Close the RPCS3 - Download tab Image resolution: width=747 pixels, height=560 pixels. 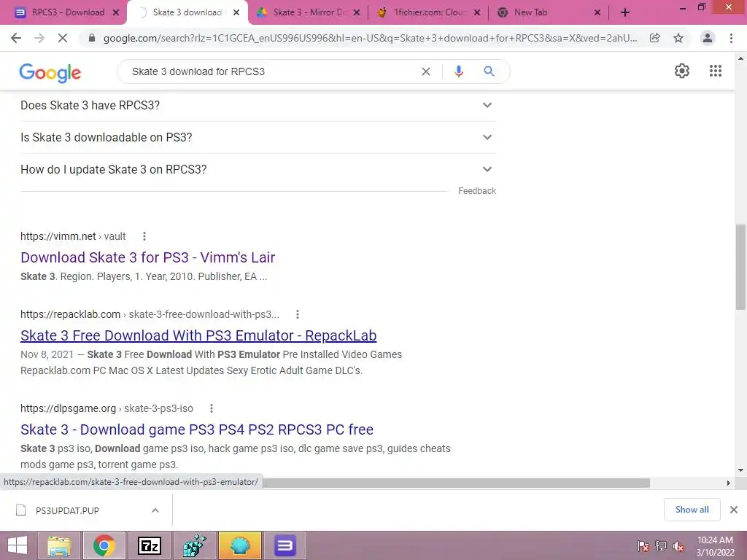[x=116, y=13]
